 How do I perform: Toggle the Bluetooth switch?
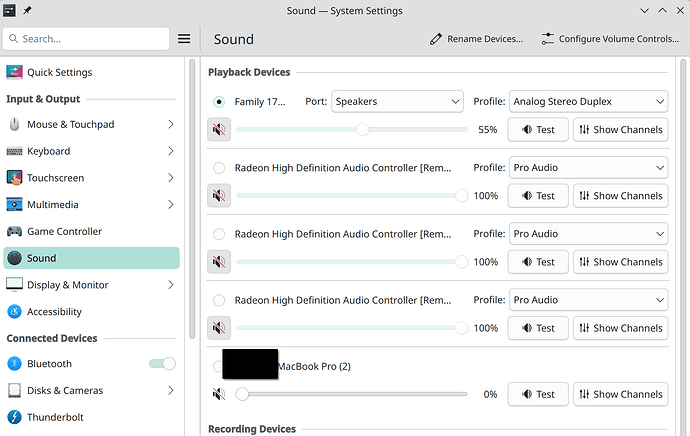coord(162,364)
